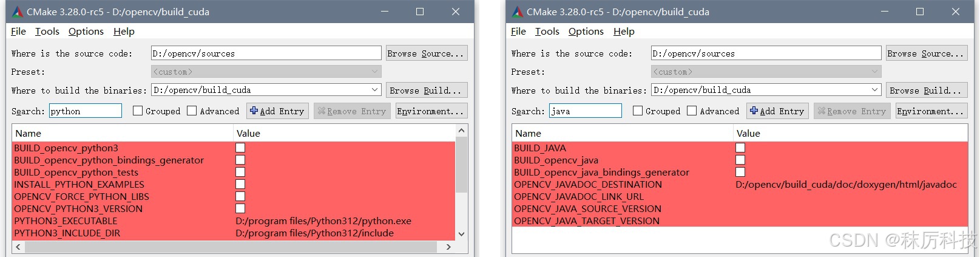The height and width of the screenshot is (257, 980).
Task: Enable BUILD_opencv_python3 checkbox
Action: [240, 148]
